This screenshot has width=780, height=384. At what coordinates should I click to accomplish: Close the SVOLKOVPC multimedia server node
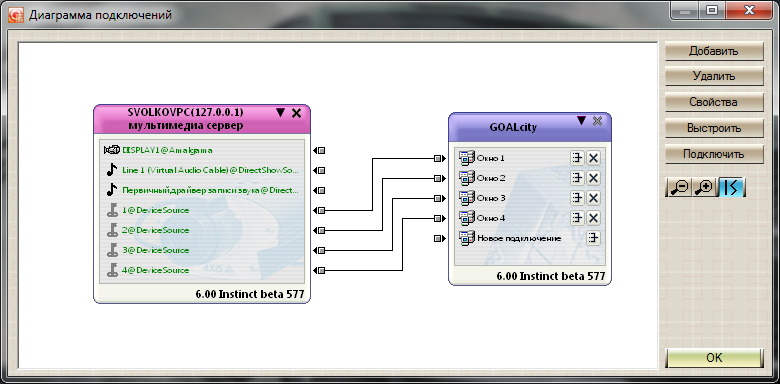coord(296,113)
